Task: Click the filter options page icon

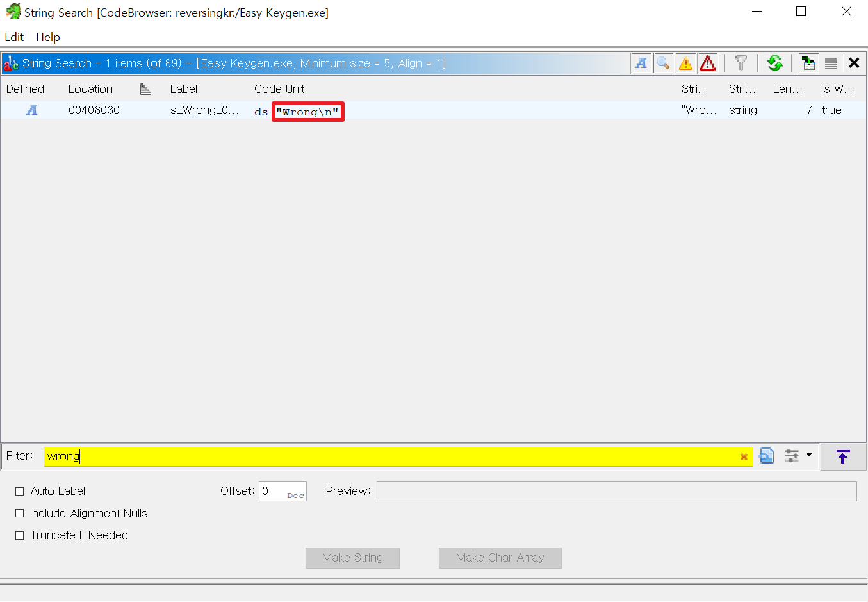Action: (767, 456)
